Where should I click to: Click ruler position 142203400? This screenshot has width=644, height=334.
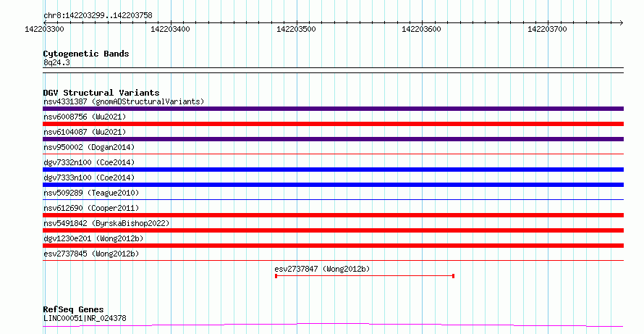click(x=170, y=29)
